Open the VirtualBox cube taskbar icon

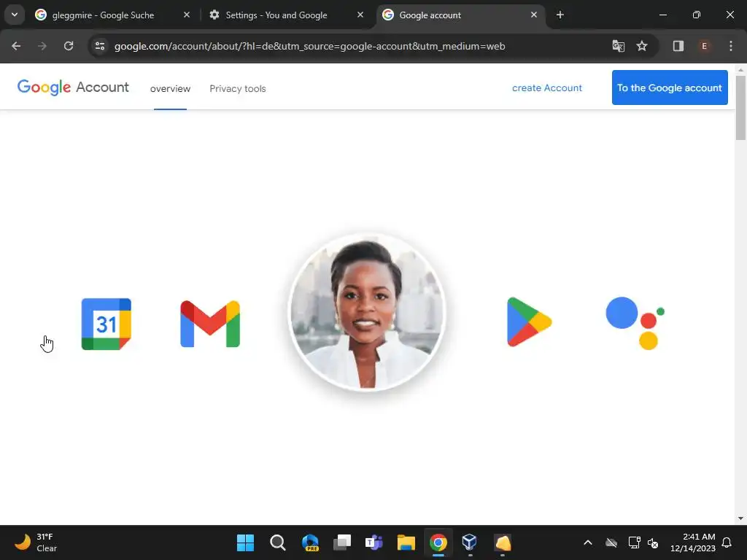tap(470, 542)
